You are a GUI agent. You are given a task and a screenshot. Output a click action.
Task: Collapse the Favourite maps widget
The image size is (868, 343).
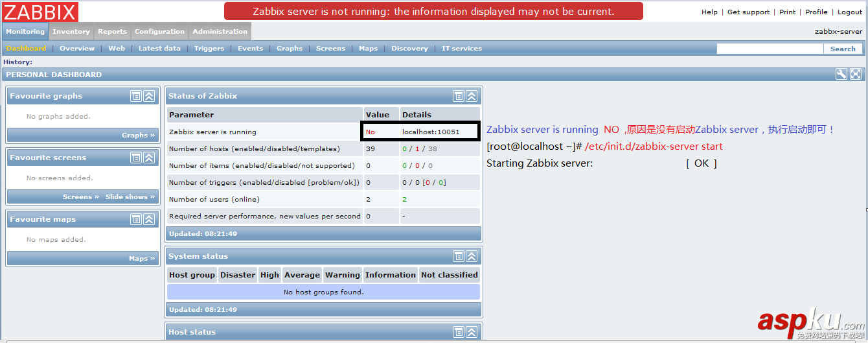(x=149, y=219)
